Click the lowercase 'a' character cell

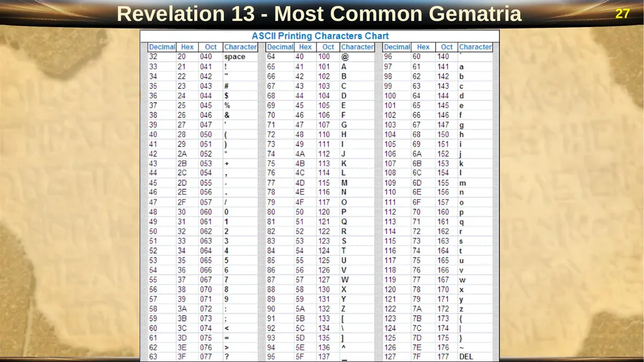pos(461,67)
